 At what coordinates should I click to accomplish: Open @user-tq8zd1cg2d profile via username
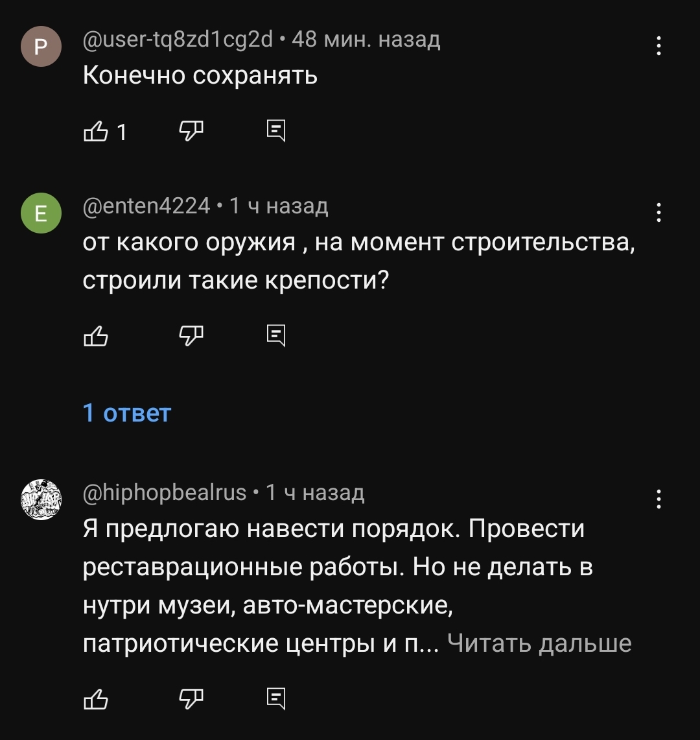(x=178, y=40)
